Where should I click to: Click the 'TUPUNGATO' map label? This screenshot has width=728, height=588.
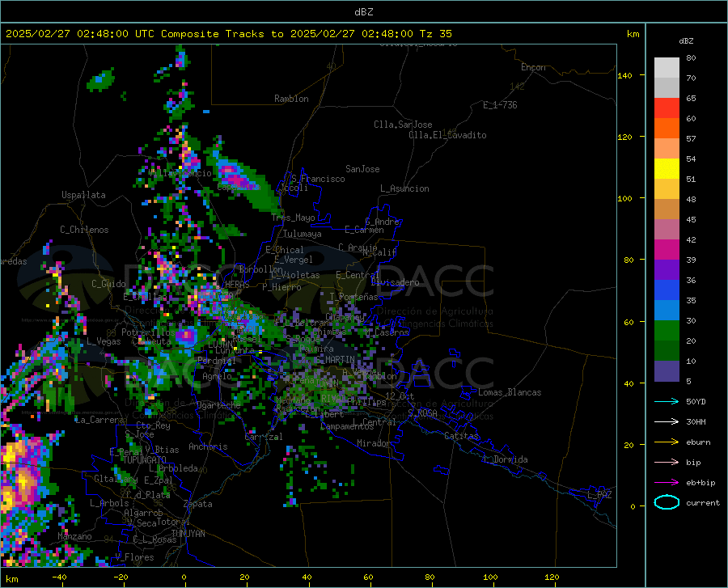(x=145, y=460)
